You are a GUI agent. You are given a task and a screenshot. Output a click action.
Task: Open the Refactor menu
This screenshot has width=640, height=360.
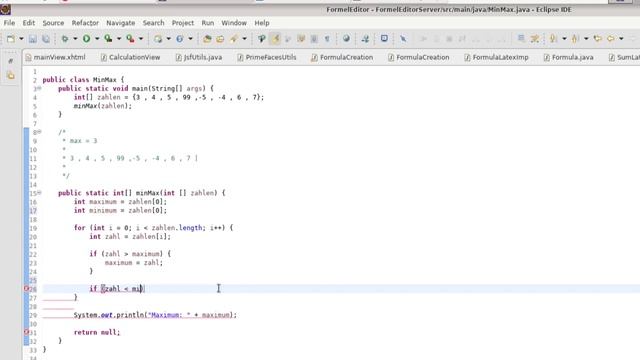coord(85,23)
